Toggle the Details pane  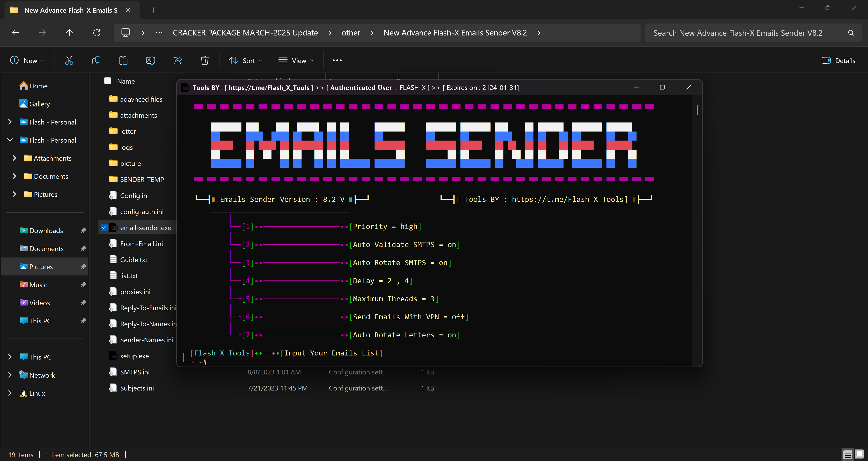point(839,60)
